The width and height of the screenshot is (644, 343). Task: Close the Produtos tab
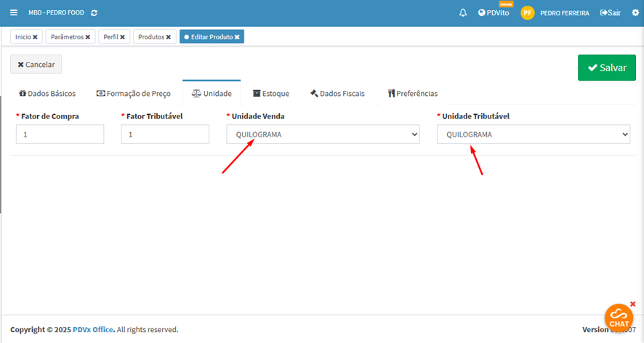tap(168, 37)
